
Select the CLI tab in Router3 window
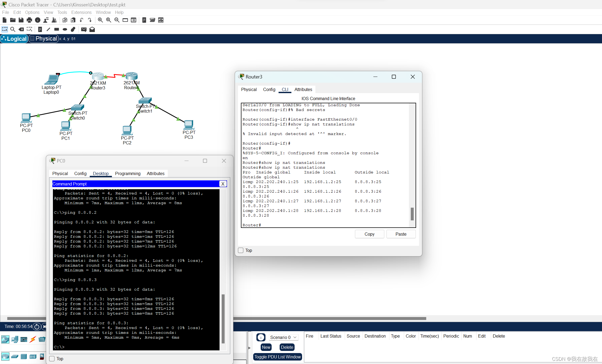[285, 89]
